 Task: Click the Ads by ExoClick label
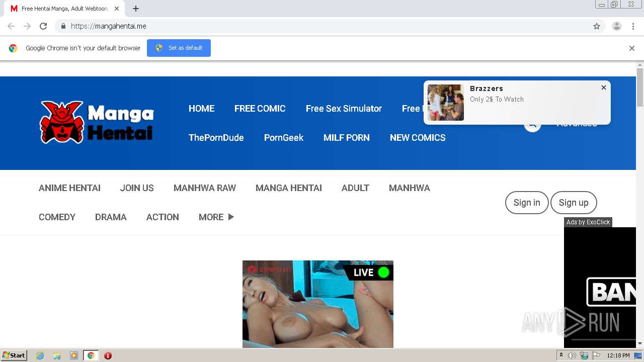click(x=588, y=222)
